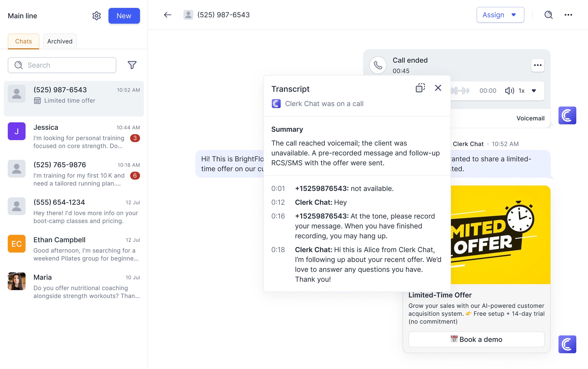Switch to the Archived tab
Viewport: 588px width, 369px height.
click(x=60, y=41)
